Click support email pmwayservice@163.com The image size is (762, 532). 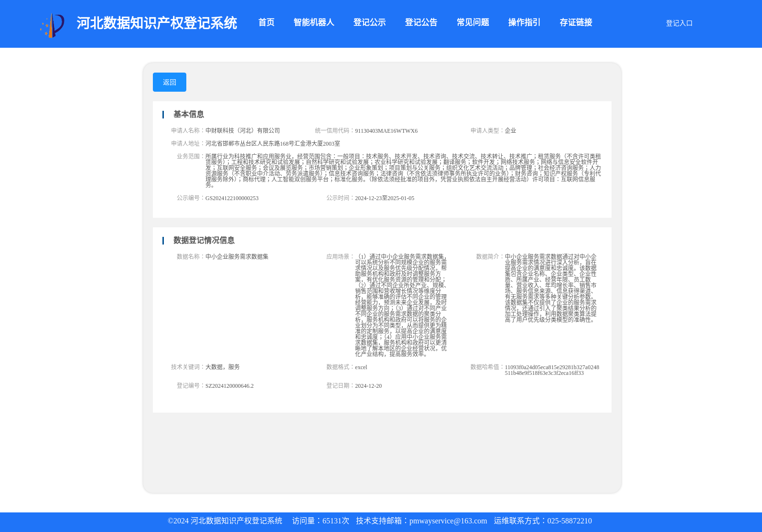pyautogui.click(x=448, y=521)
